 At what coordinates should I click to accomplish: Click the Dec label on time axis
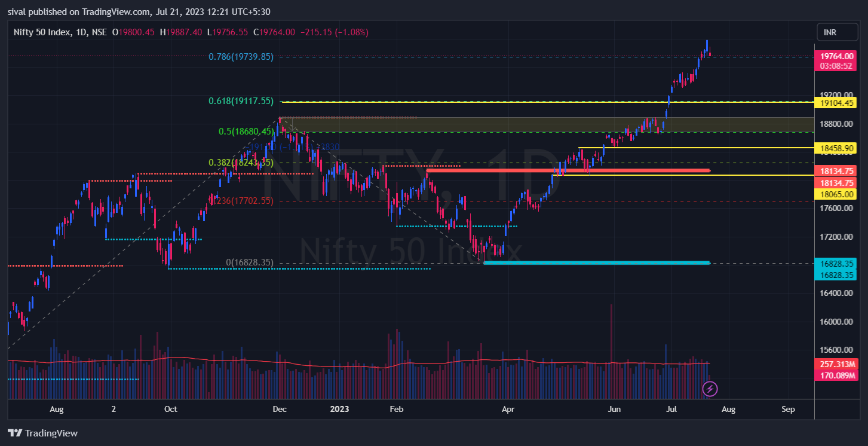coord(279,410)
